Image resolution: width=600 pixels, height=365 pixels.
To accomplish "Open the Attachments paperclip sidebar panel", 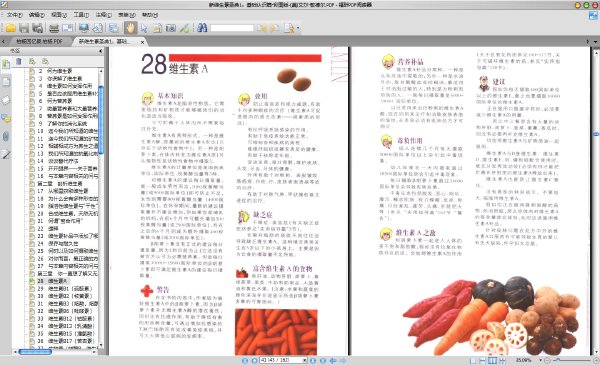I will (x=6, y=136).
